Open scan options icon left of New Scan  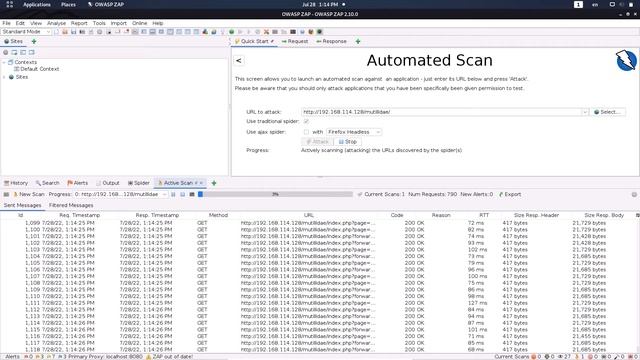coord(6,194)
